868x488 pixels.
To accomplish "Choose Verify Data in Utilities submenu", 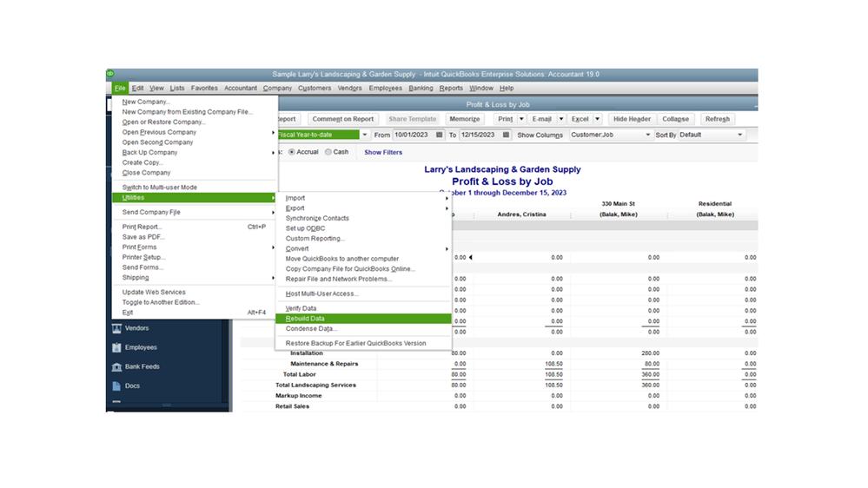I will 364,308.
